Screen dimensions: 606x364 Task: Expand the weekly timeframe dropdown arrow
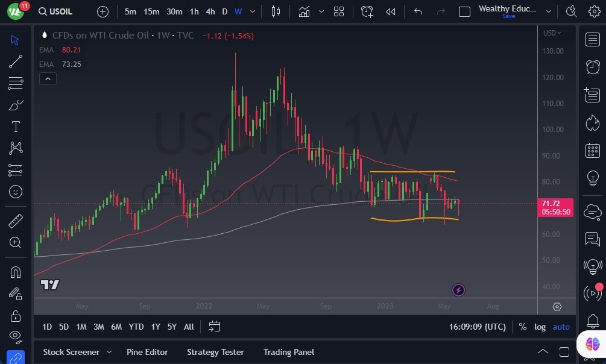point(252,11)
